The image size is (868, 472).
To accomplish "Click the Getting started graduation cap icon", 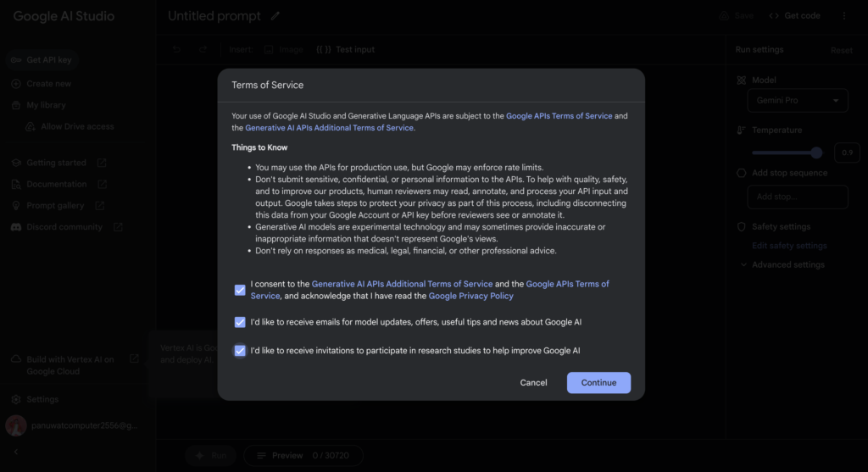I will click(x=16, y=163).
